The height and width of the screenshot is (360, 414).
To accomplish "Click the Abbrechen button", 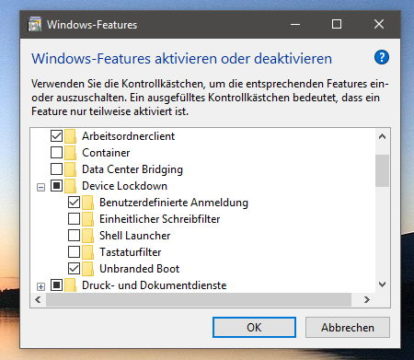I will (347, 327).
